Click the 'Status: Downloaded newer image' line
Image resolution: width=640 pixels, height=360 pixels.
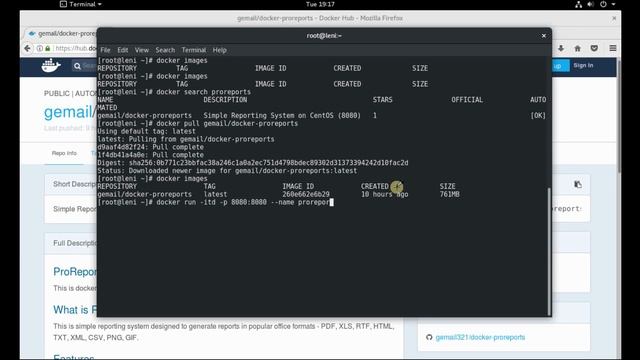click(x=227, y=171)
